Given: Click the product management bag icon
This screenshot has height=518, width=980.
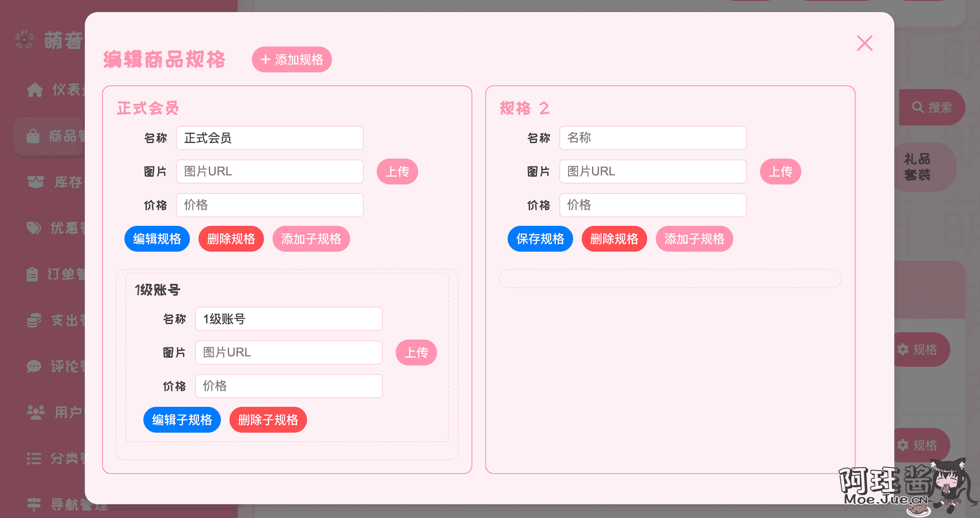Looking at the screenshot, I should pyautogui.click(x=33, y=136).
